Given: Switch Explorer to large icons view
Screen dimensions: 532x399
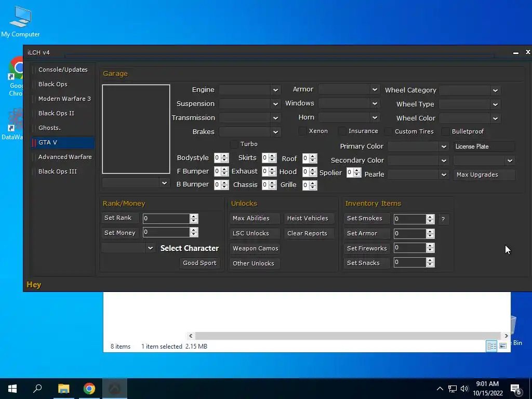Looking at the screenshot, I should click(503, 345).
